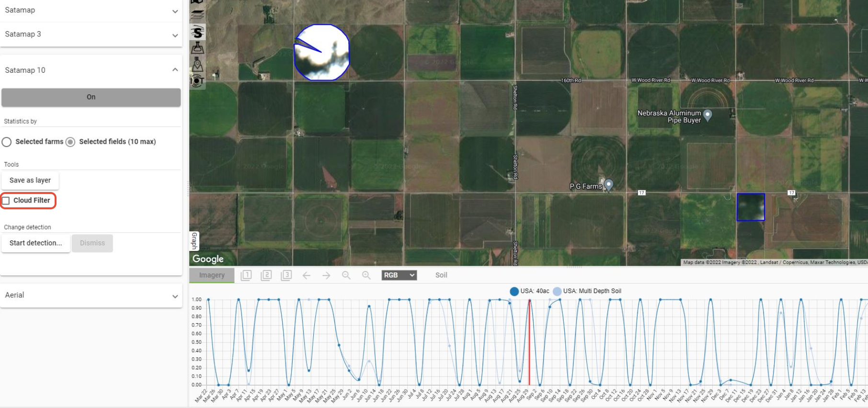Click the Start detection button
The width and height of the screenshot is (868, 408).
tap(36, 243)
